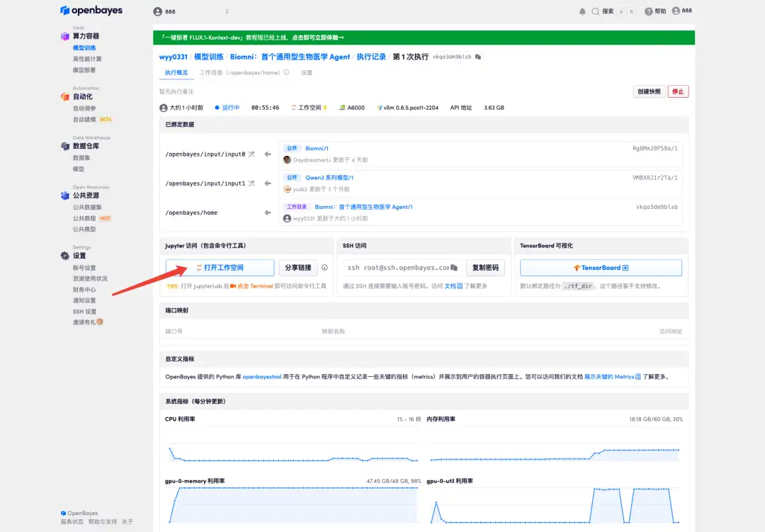Open TensorBoard visualization button
This screenshot has height=532, width=765.
601,268
